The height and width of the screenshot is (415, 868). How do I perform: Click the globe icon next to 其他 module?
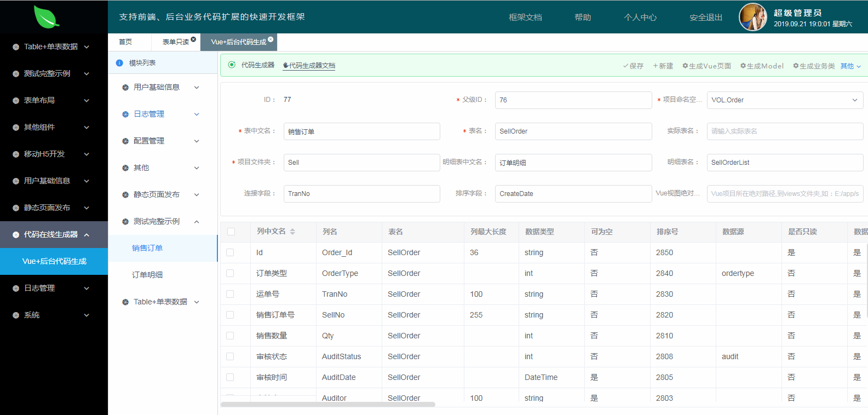(125, 168)
